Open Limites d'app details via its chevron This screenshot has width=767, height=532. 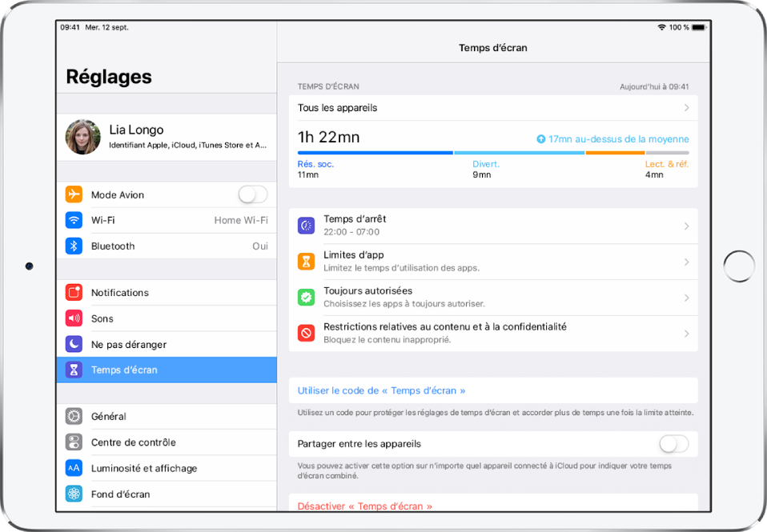pyautogui.click(x=686, y=262)
